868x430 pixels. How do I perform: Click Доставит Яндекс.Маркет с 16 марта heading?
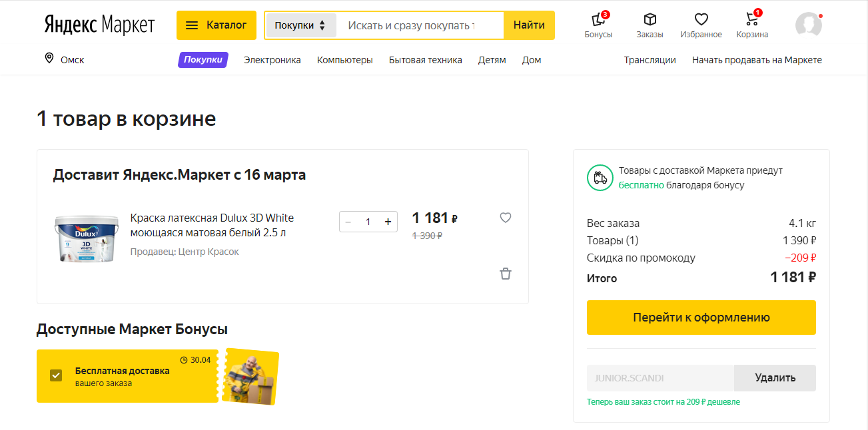pyautogui.click(x=179, y=175)
